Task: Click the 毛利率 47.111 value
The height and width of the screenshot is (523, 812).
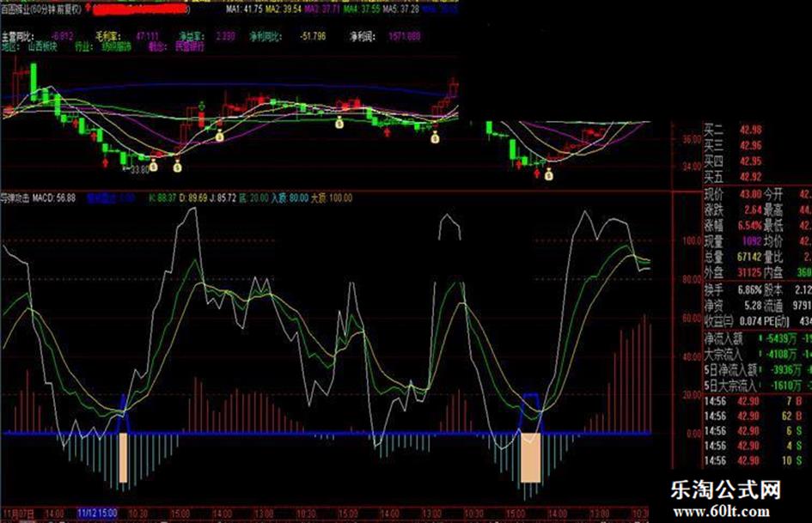Action: pos(127,36)
